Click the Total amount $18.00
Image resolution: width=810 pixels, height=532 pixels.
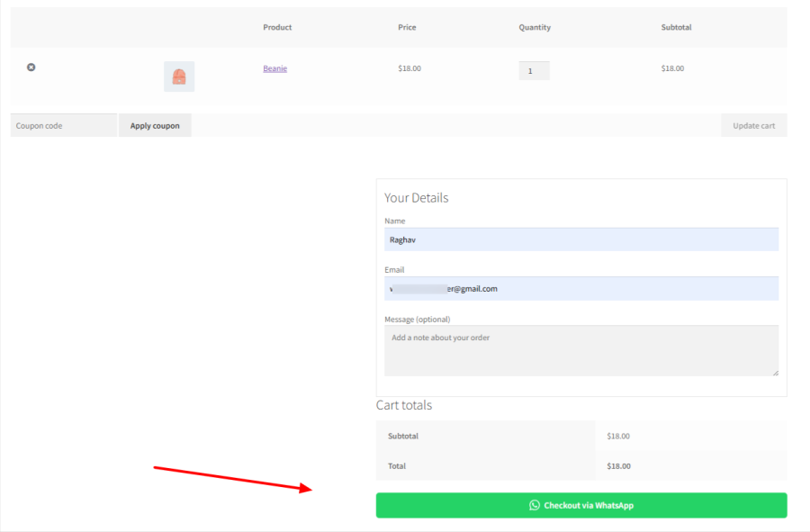tap(619, 466)
